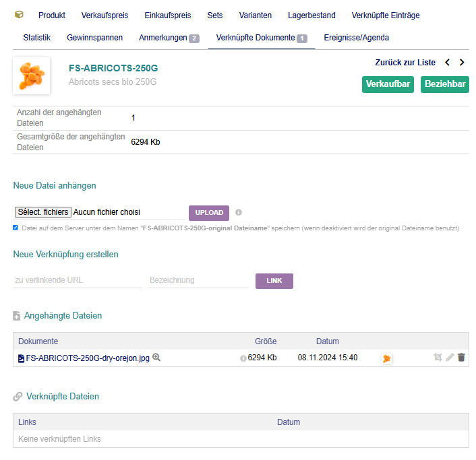476x460 pixels.
Task: Click the Zurück zur Liste link
Action: click(x=405, y=63)
